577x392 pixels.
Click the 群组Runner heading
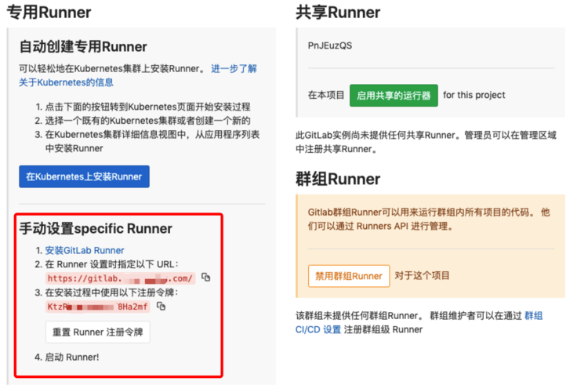coord(338,180)
